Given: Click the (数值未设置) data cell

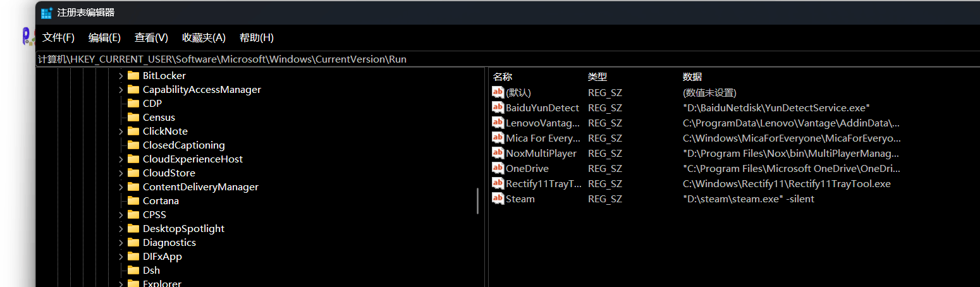Looking at the screenshot, I should [x=709, y=93].
